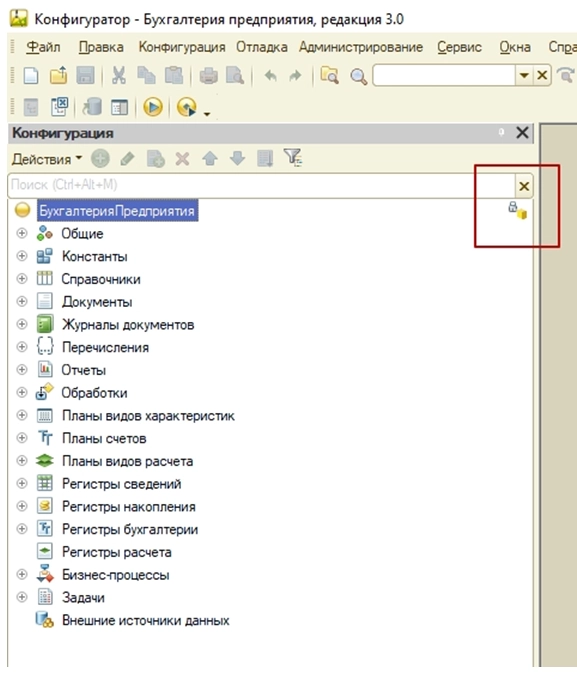Open the Конфигурация menu

pyautogui.click(x=182, y=47)
